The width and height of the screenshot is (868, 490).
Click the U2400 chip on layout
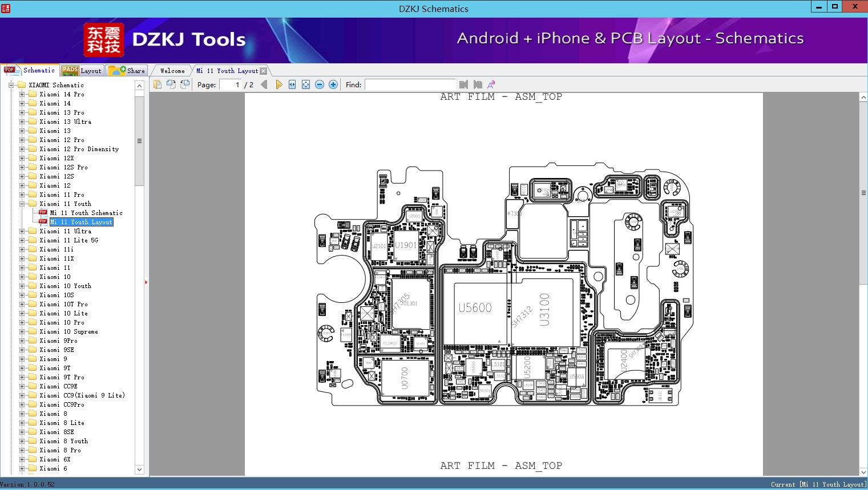[x=624, y=362]
